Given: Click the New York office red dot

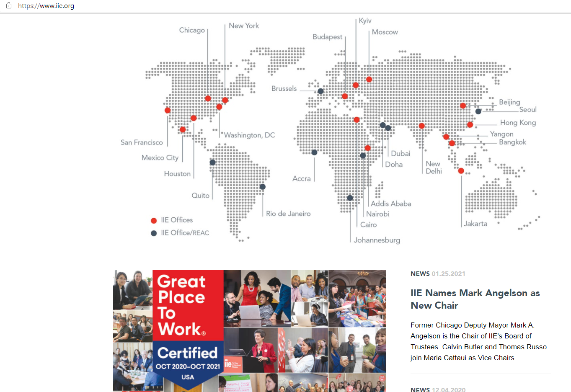Looking at the screenshot, I should coord(225,100).
